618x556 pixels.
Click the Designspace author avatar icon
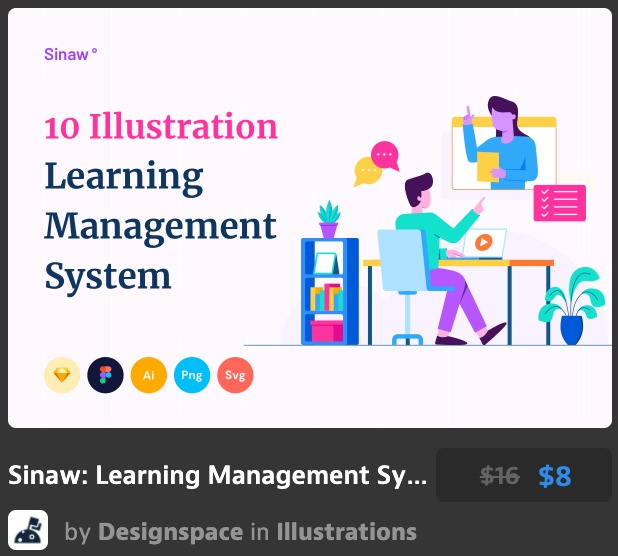28,530
